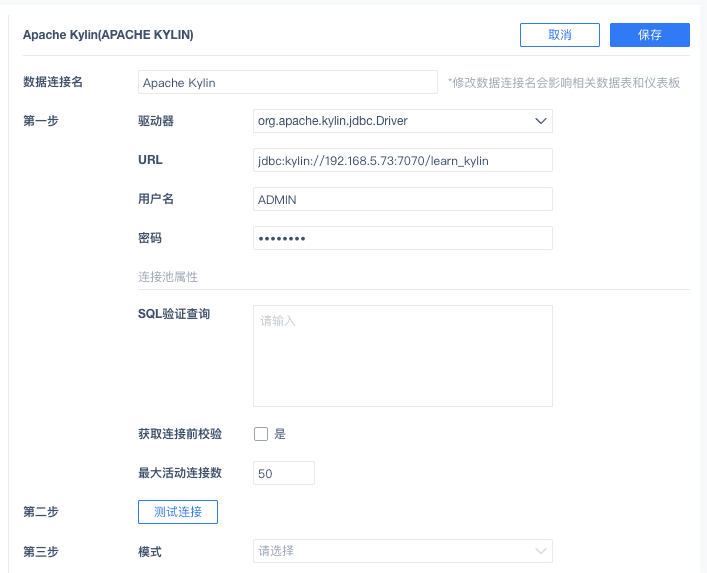The height and width of the screenshot is (573, 707).
Task: Click the 取消 cancel button
Action: click(560, 35)
